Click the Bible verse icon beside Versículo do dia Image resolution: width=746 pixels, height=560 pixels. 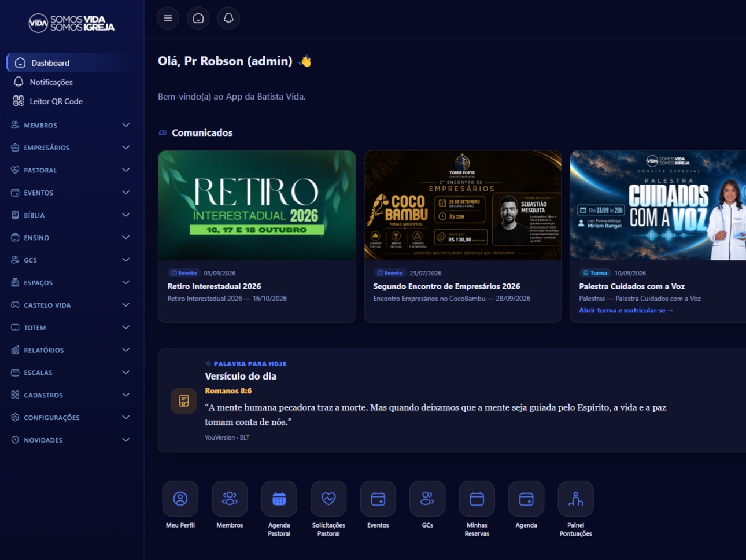184,400
